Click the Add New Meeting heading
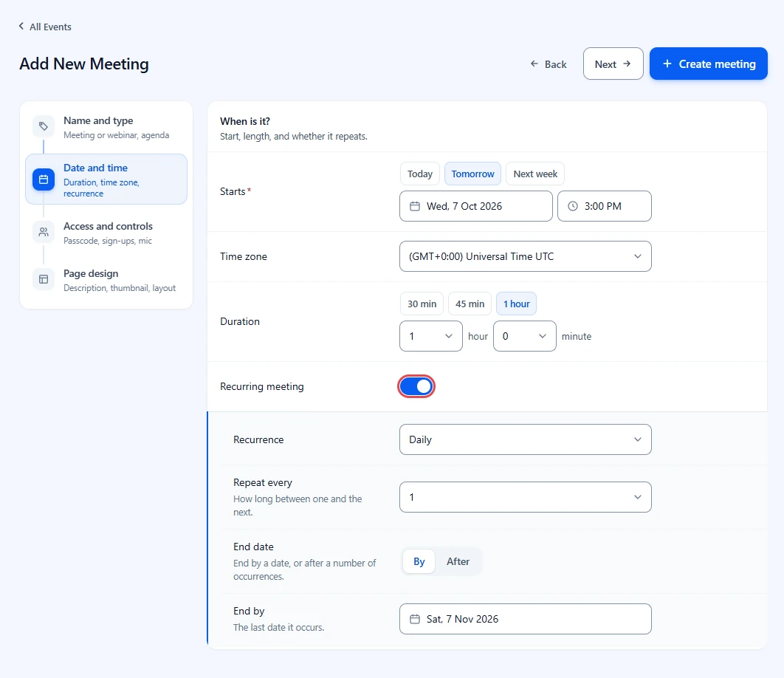 (84, 64)
